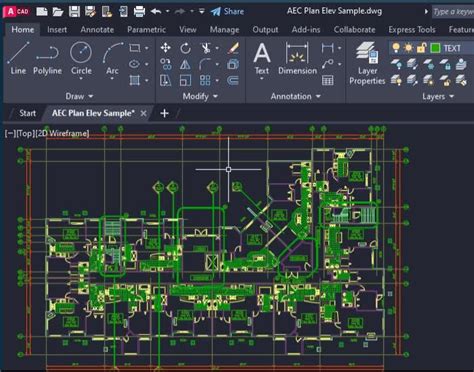
Task: Select the Polyline tool
Action: [47, 59]
